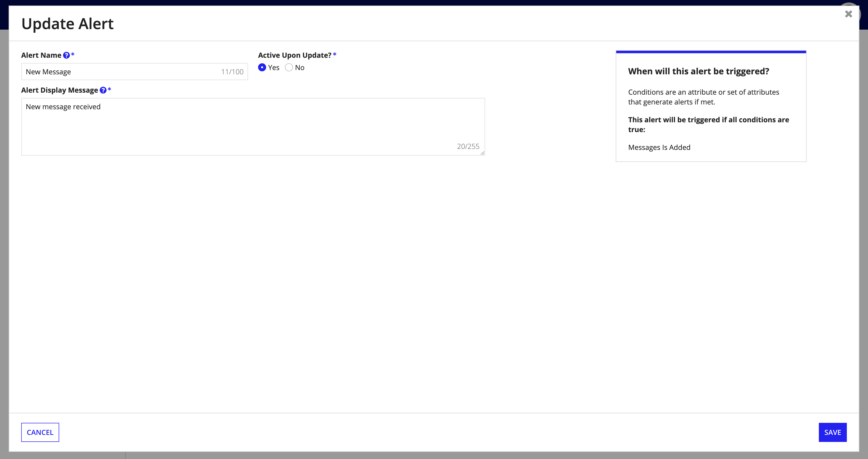Select the Yes radio for Active Upon Update
Image resolution: width=868 pixels, height=459 pixels.
pos(262,67)
